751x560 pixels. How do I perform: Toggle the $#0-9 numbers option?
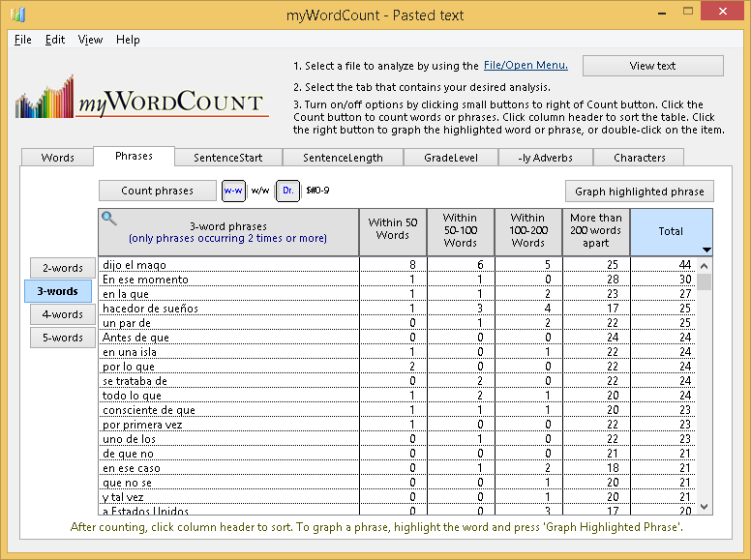(x=316, y=191)
